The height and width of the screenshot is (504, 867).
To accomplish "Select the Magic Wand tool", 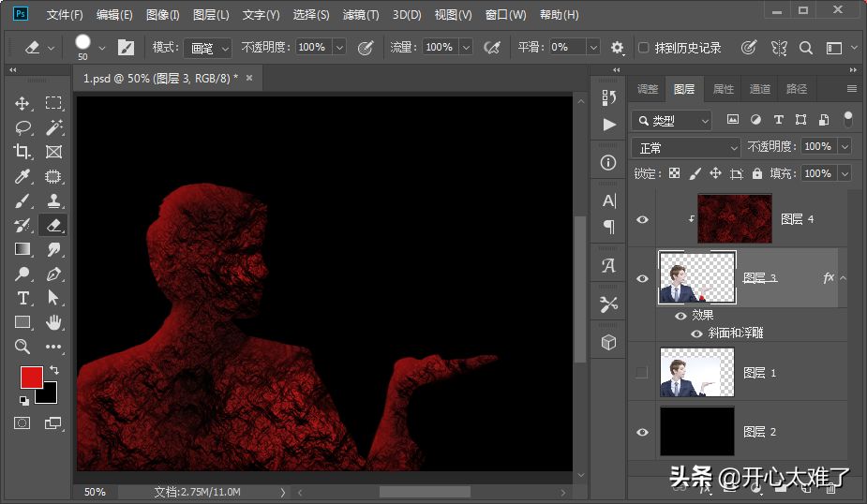I will tap(54, 127).
